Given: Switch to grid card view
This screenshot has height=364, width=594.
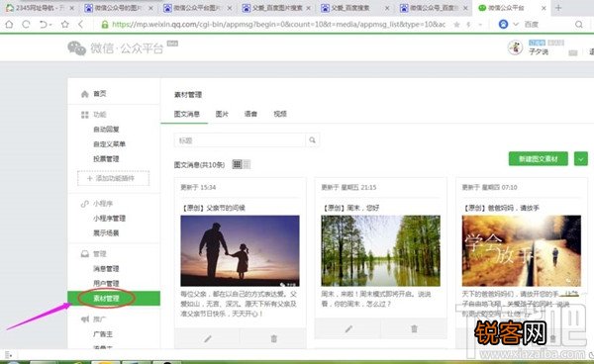Looking at the screenshot, I should (237, 164).
